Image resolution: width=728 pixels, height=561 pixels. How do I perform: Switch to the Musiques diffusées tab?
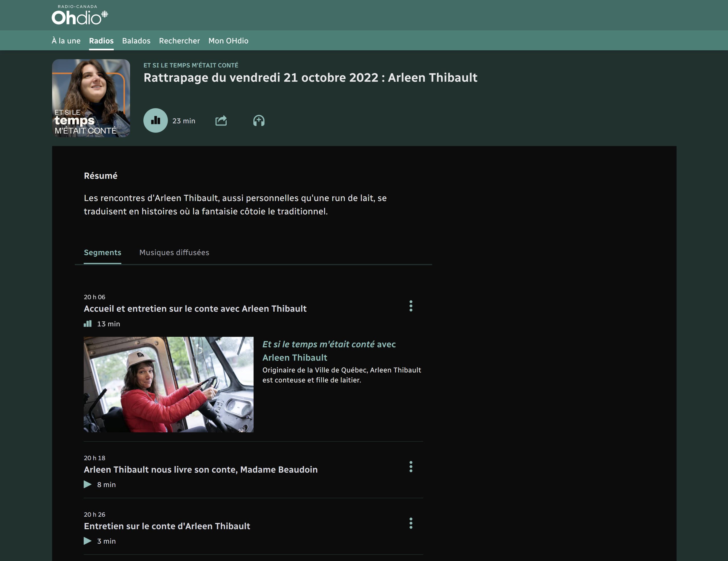[174, 252]
